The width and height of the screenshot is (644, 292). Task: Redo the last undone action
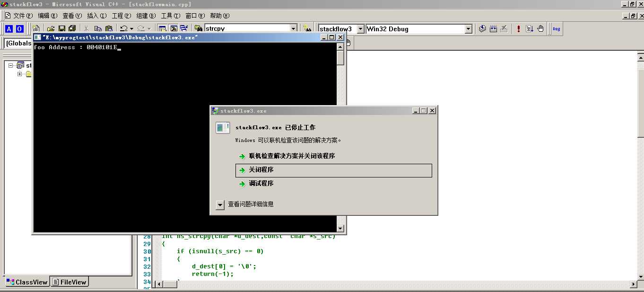pyautogui.click(x=141, y=29)
